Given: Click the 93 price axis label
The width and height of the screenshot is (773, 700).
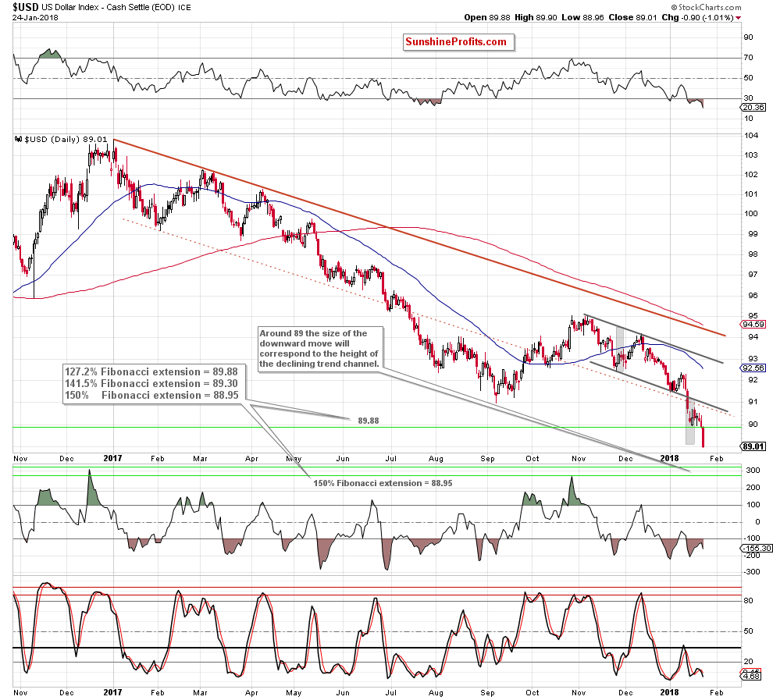Looking at the screenshot, I should tap(753, 359).
